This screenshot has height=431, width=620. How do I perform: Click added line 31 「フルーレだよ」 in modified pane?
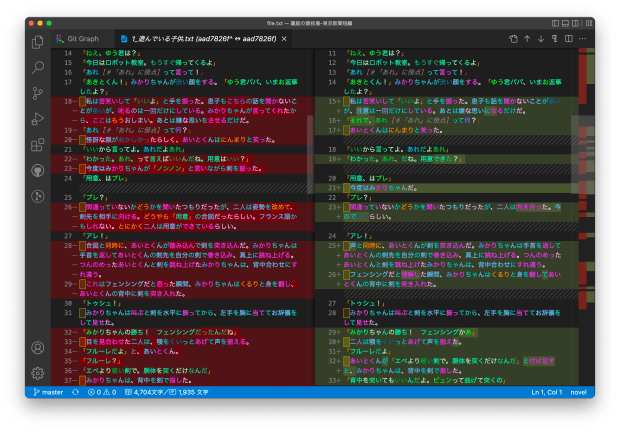(368, 352)
